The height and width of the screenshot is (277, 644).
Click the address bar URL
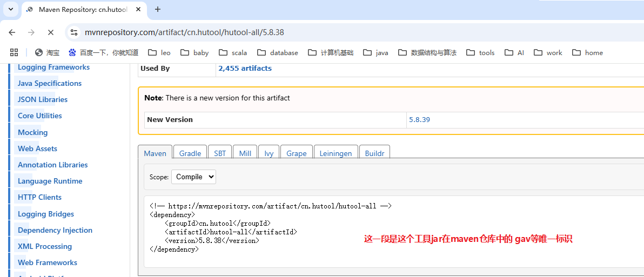pyautogui.click(x=184, y=32)
